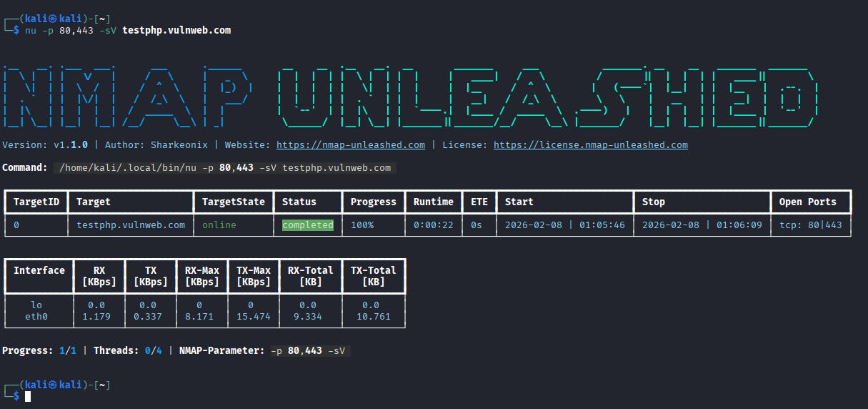Click the RX-Max [KBps] column header
The height and width of the screenshot is (409, 868).
coord(201,276)
